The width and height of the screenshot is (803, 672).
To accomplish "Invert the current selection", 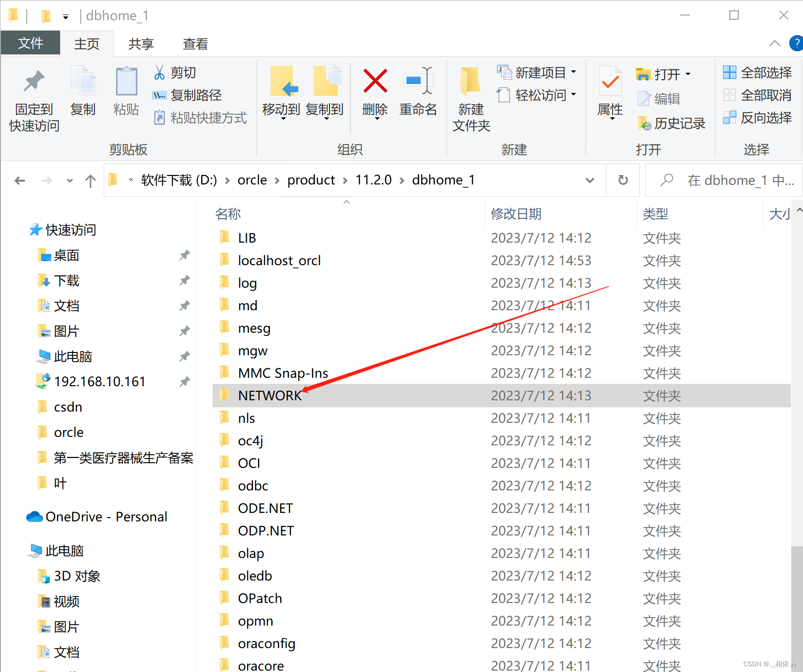I will 757,118.
